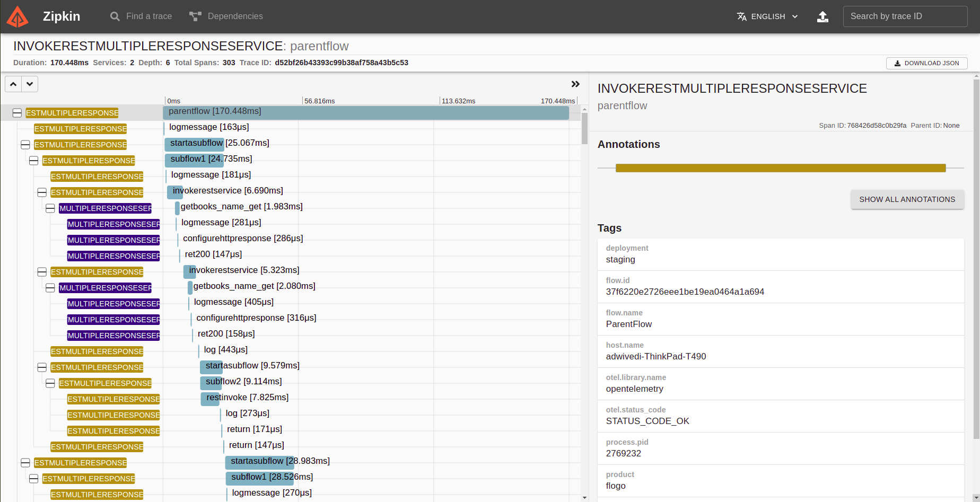Click the upload JSON icon in header

coord(822,16)
